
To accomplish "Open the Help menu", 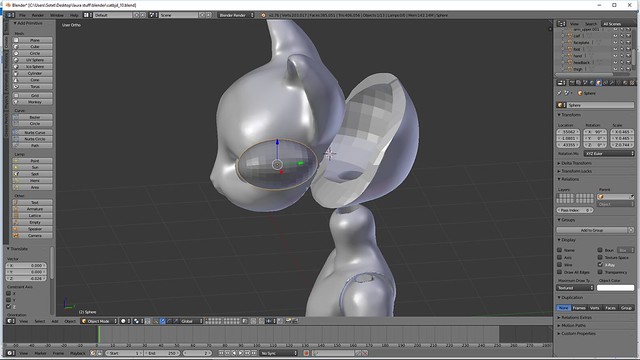I will (x=74, y=15).
